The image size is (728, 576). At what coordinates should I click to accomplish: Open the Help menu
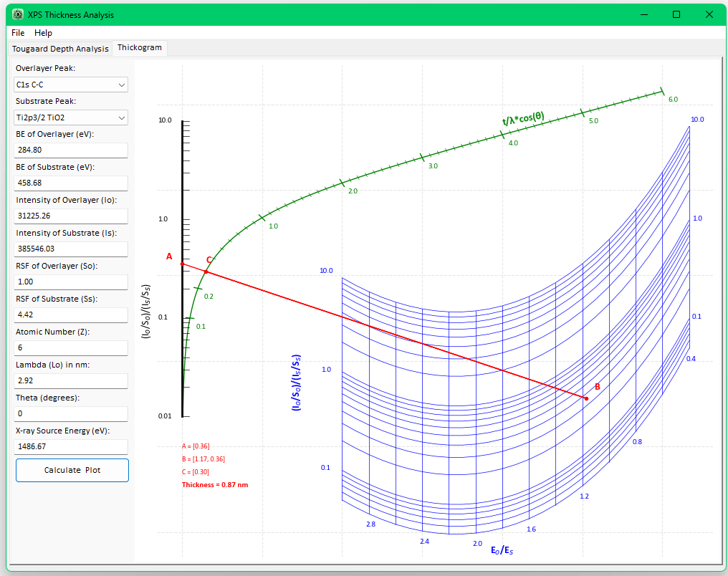[43, 32]
